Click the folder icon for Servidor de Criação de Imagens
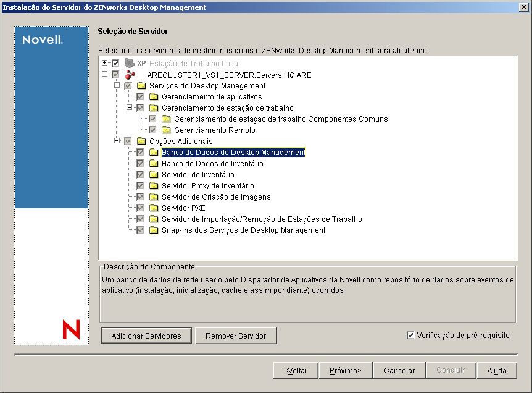 [152, 196]
